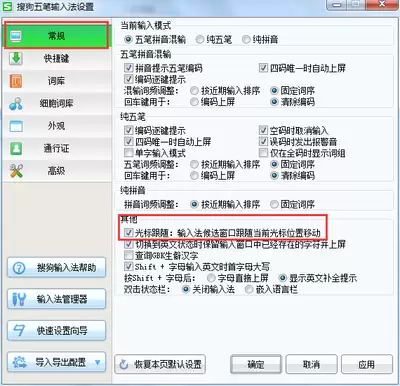Click the Sogou S logo in title bar
The image size is (400, 386).
[x=8, y=6]
